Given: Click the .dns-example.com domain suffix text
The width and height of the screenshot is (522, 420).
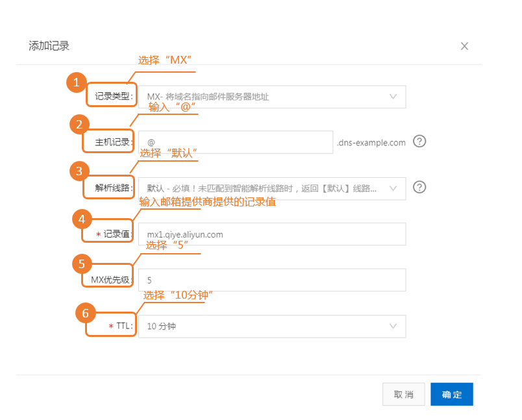Looking at the screenshot, I should tap(371, 143).
